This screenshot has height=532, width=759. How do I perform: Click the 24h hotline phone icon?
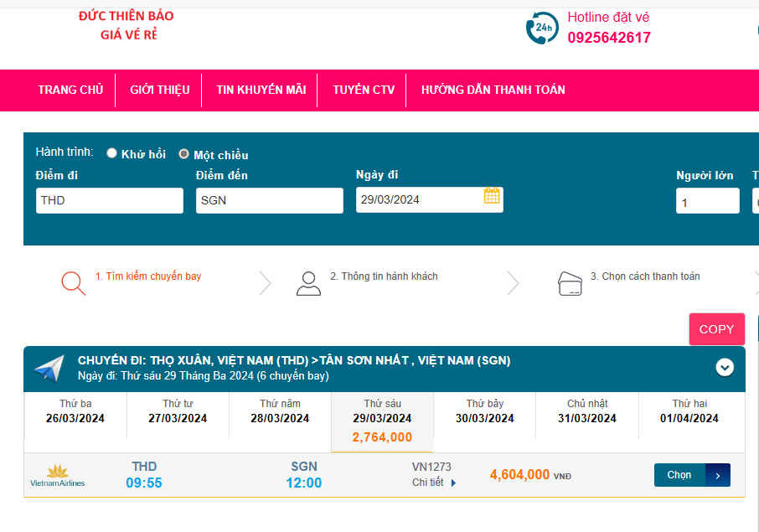(542, 28)
